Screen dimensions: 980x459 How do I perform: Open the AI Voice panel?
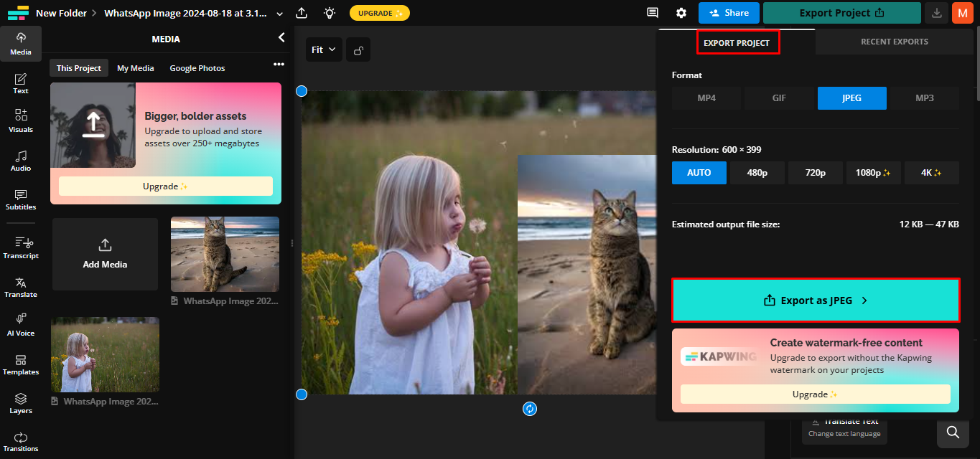coord(20,326)
